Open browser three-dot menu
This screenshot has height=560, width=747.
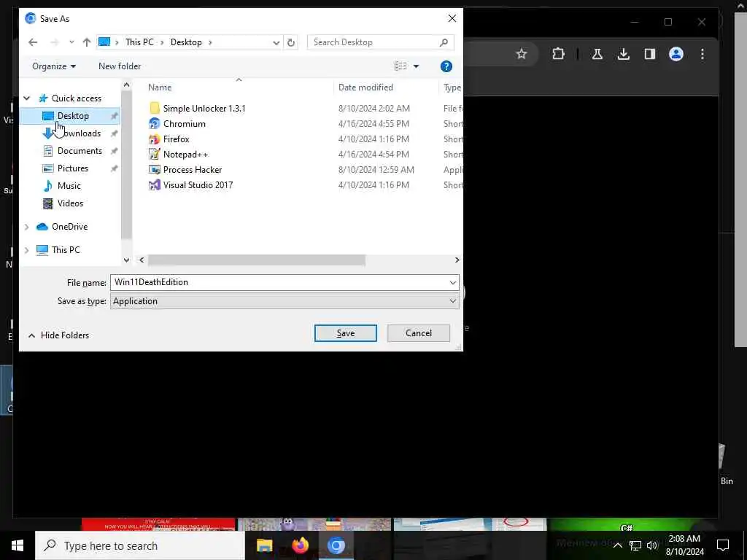(x=703, y=54)
